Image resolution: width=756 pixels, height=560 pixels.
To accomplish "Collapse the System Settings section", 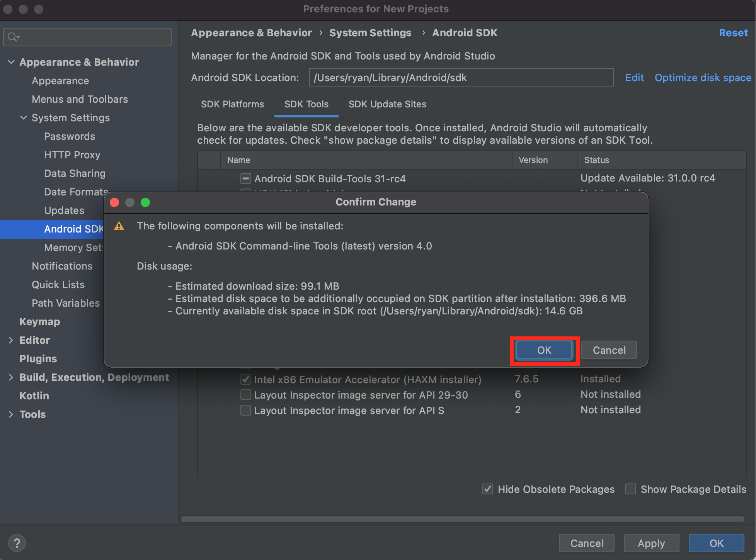I will click(24, 117).
